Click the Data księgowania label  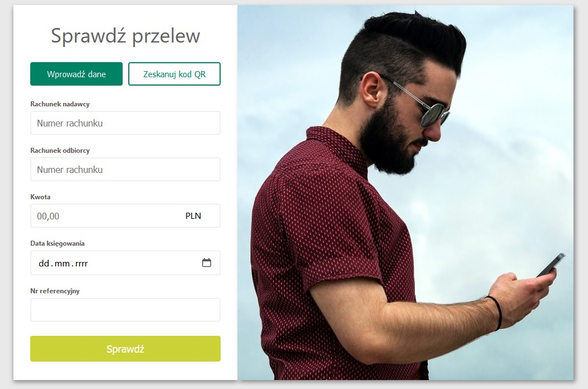(x=57, y=243)
